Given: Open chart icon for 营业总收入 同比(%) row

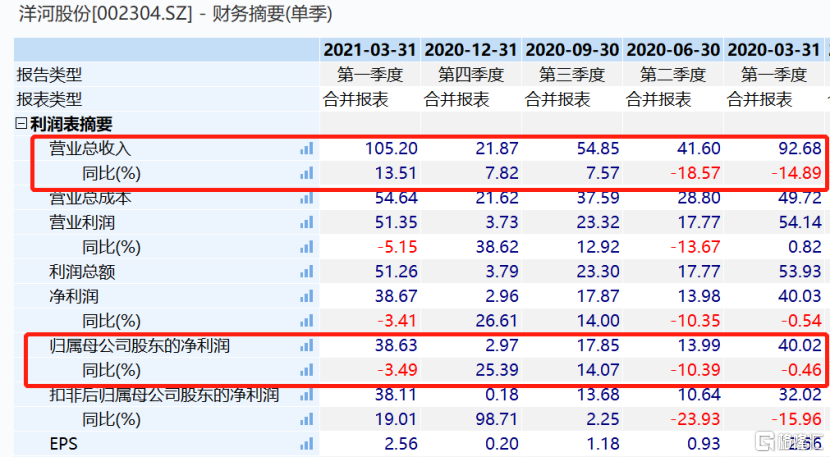Looking at the screenshot, I should pyautogui.click(x=306, y=173).
